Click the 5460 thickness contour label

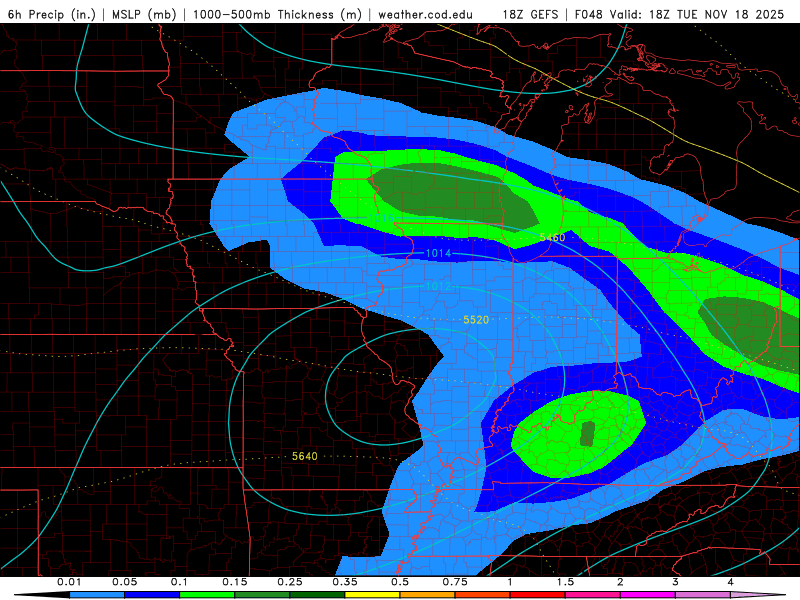coord(552,237)
